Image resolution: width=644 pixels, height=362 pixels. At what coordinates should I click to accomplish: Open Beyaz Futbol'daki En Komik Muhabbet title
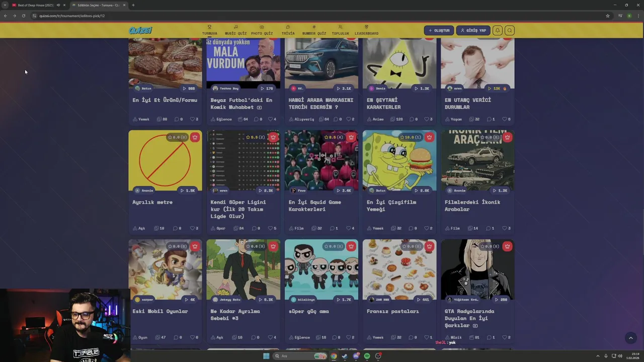click(x=242, y=104)
